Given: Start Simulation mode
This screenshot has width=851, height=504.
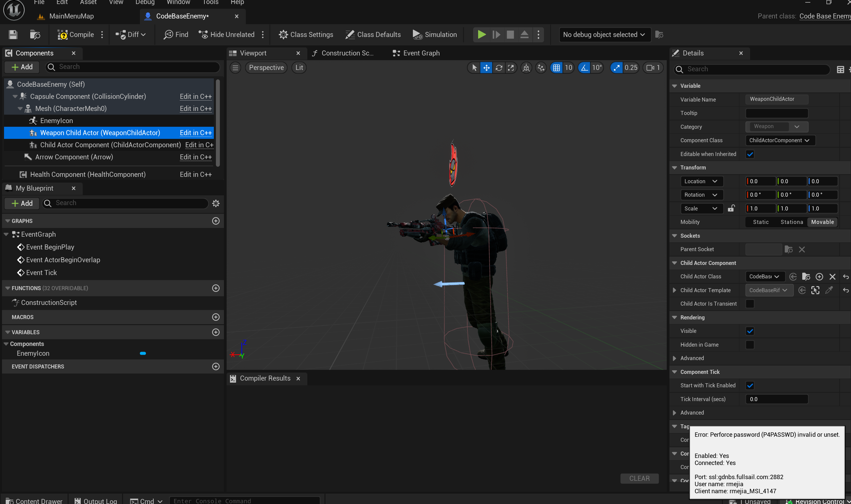Looking at the screenshot, I should click(x=435, y=35).
